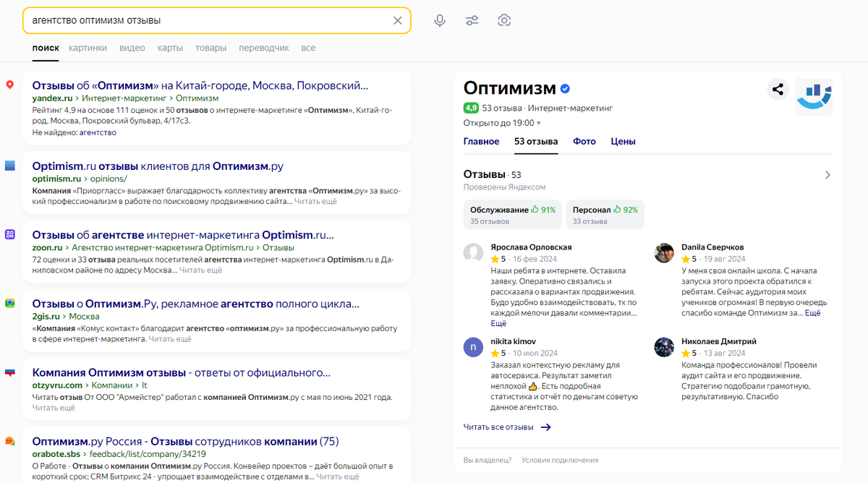The width and height of the screenshot is (868, 483).
Task: Click the zoon.ru result favicon
Action: click(x=10, y=234)
